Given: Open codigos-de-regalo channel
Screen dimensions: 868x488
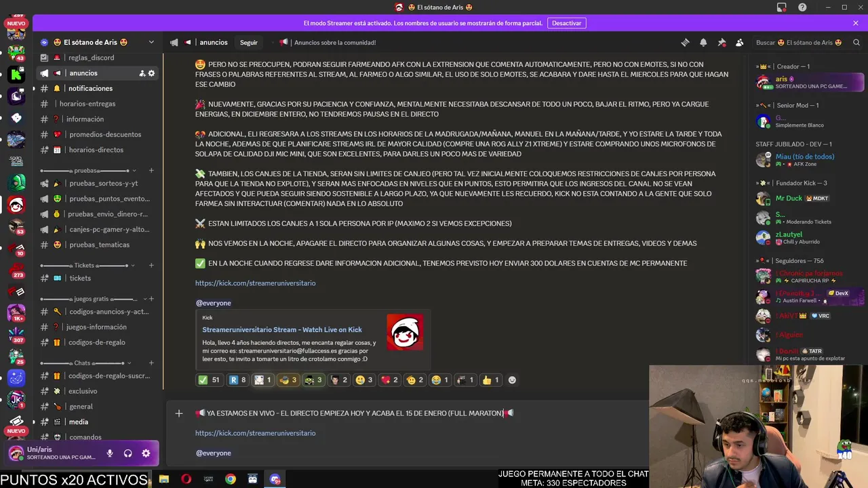Looking at the screenshot, I should pos(97,342).
